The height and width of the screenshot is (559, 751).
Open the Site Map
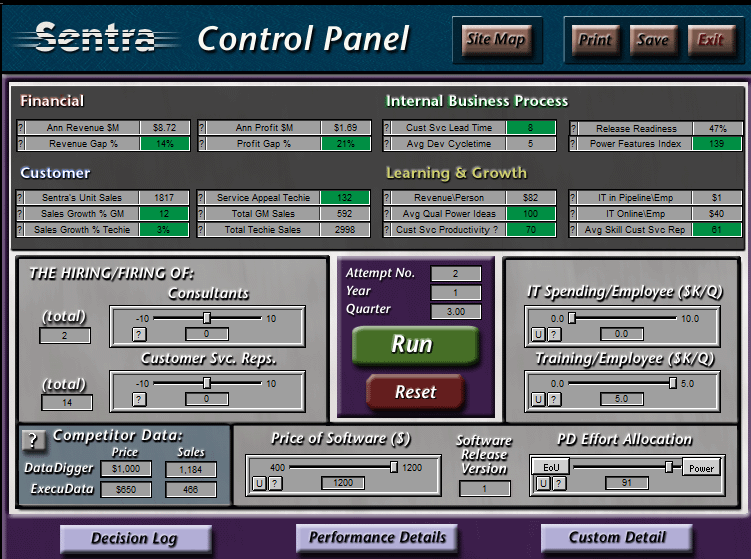point(496,40)
